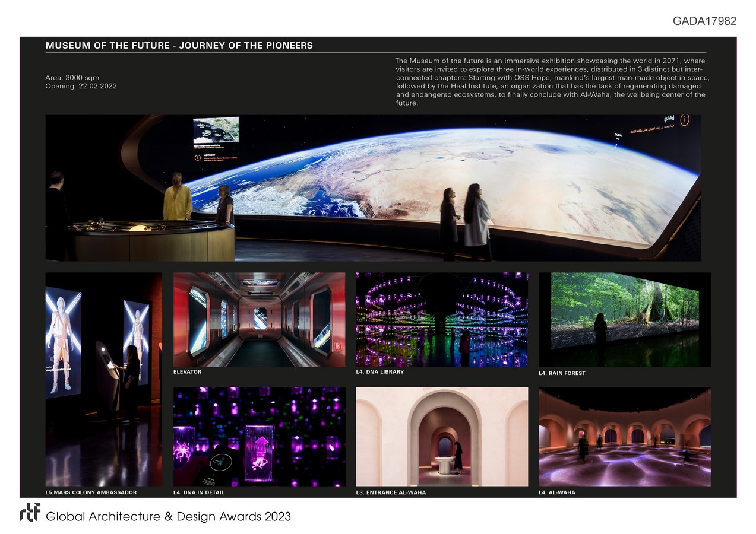Click Global Architecture & Design Awards 2023 text
This screenshot has height=534, width=756.
click(168, 516)
